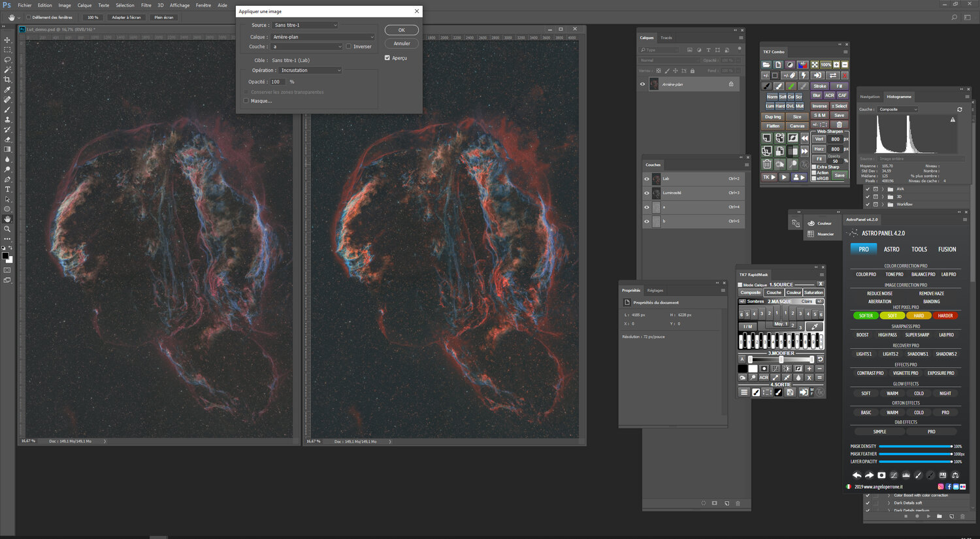Click the eyedropper icon in TK7 RapidMask
This screenshot has width=980, height=539.
click(x=815, y=326)
